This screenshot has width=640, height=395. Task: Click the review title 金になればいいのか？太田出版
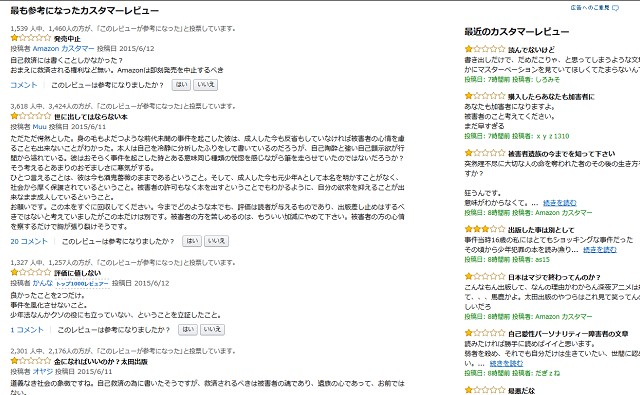click(x=101, y=362)
